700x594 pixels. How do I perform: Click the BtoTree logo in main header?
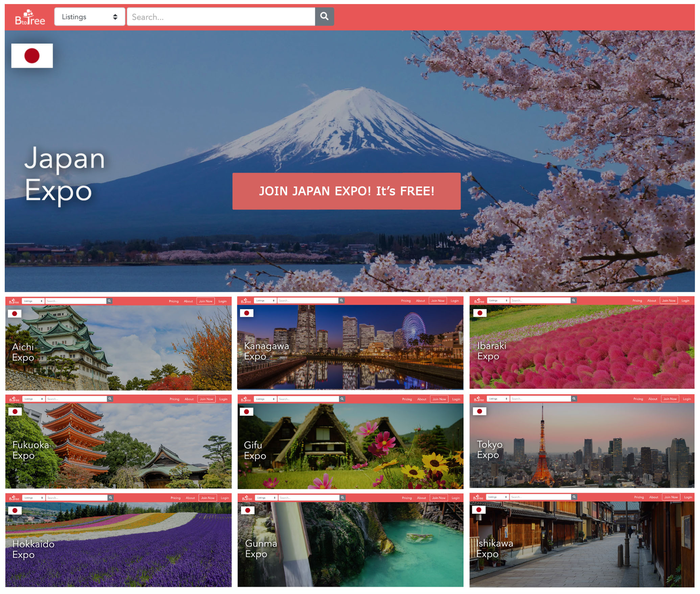[x=30, y=18]
